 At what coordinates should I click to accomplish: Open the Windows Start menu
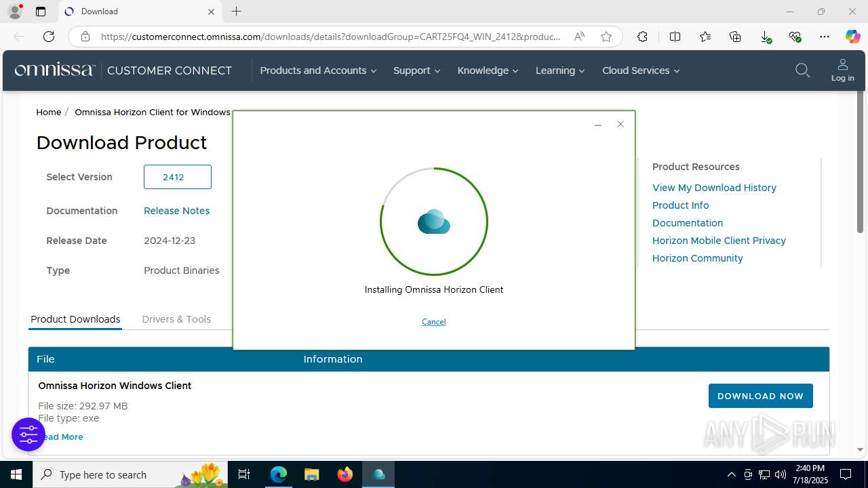[x=16, y=474]
